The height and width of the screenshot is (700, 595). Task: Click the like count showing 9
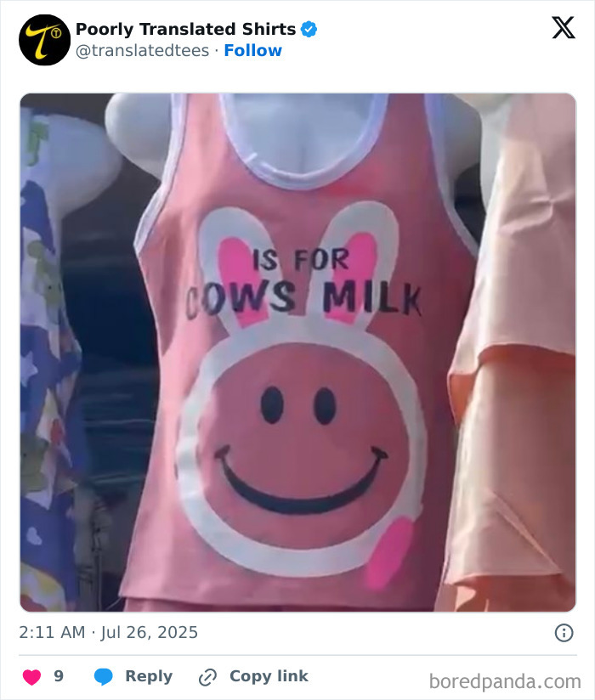[56, 676]
